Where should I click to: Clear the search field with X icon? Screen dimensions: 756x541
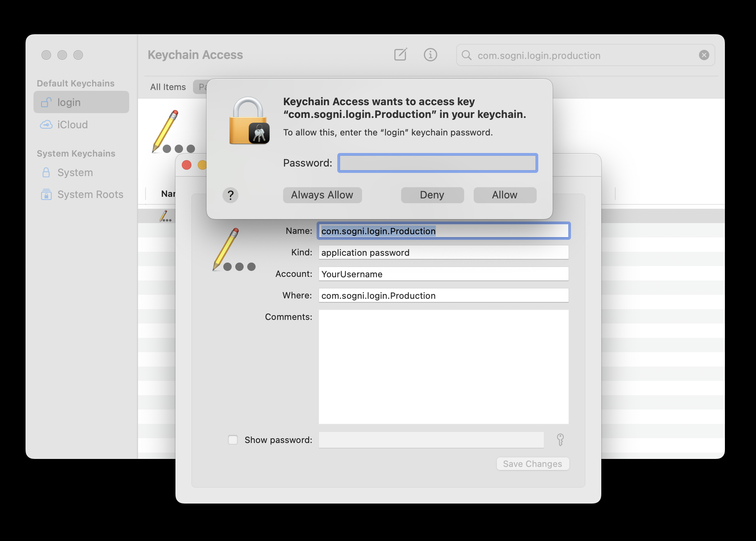point(704,55)
